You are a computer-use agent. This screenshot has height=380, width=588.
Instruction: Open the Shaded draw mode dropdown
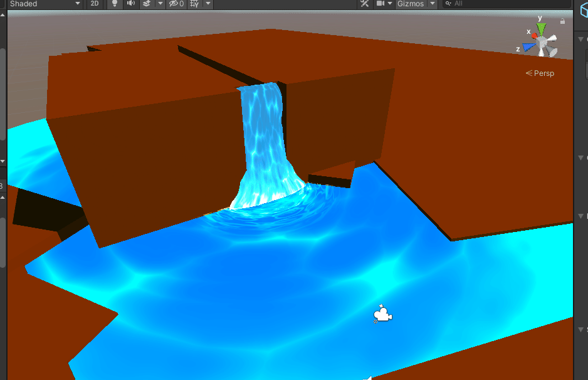point(44,4)
